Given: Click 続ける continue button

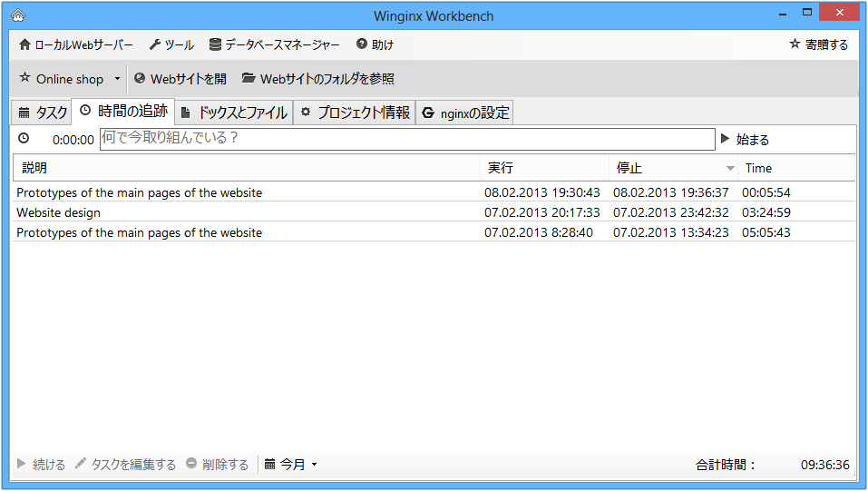Looking at the screenshot, I should tap(41, 464).
